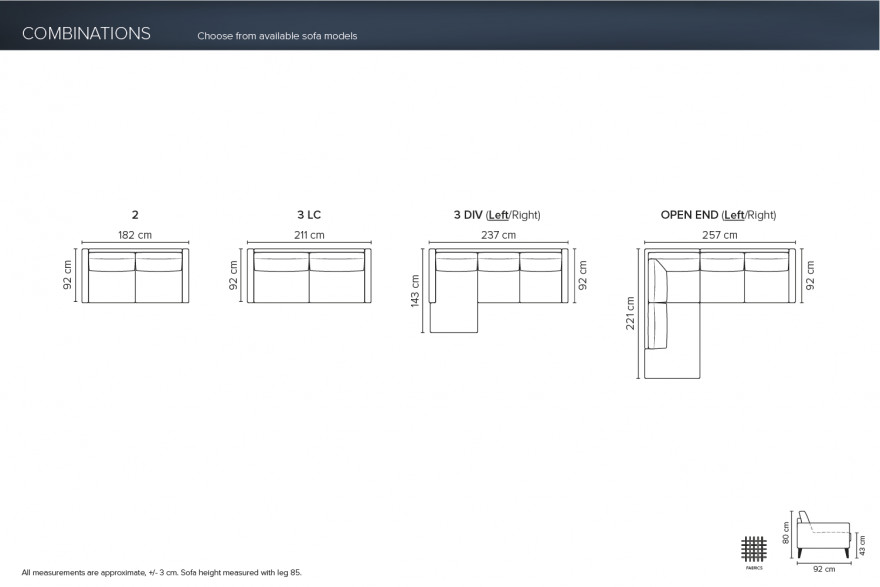
Task: Click the COMBINATIONS heading
Action: pyautogui.click(x=86, y=34)
